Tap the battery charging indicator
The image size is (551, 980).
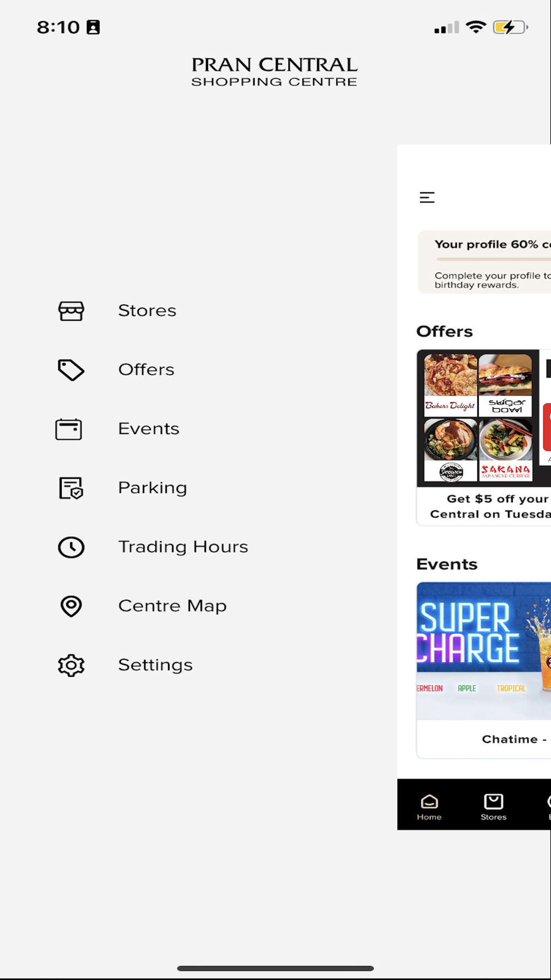pyautogui.click(x=510, y=26)
